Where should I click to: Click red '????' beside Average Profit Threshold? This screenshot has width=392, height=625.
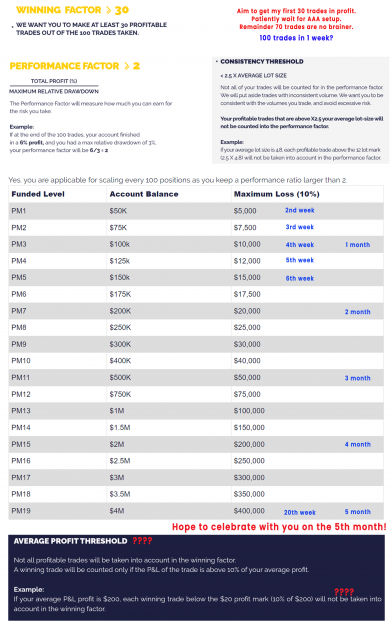(142, 541)
